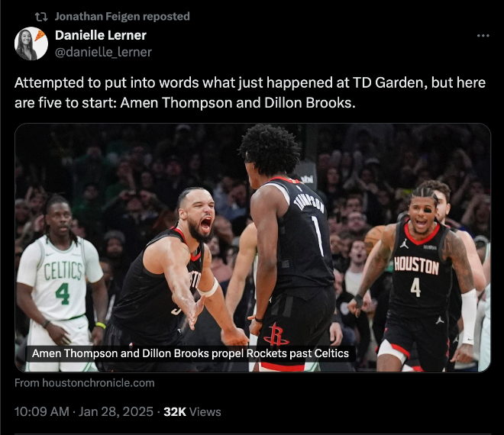The image size is (504, 435).
Task: Click 'Jonathan Feigen reposted' label
Action: [x=122, y=16]
